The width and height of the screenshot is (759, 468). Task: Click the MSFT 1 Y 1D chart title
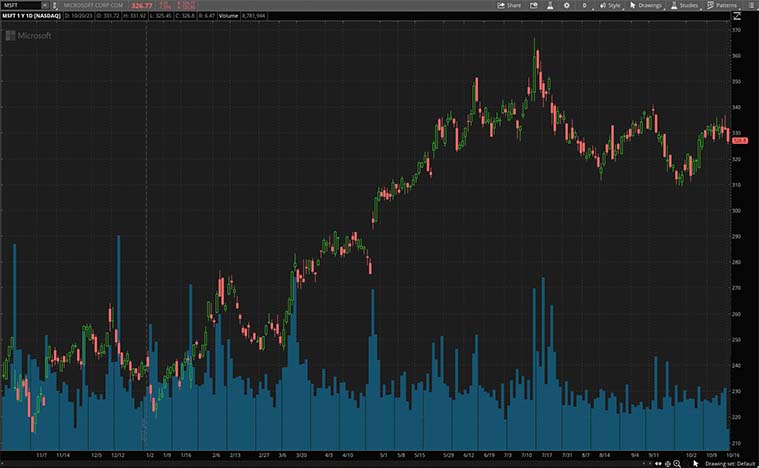tap(31, 16)
